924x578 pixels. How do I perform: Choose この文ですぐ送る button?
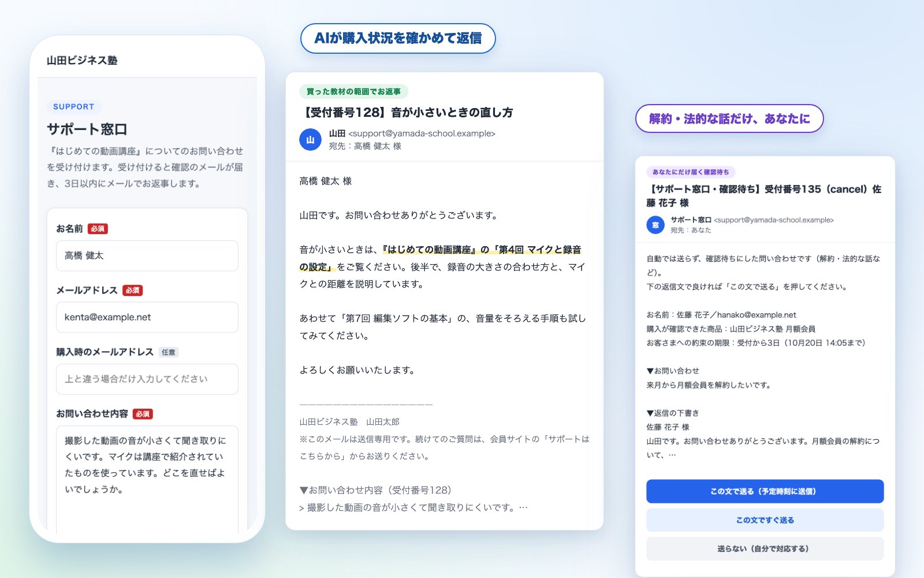(x=765, y=520)
